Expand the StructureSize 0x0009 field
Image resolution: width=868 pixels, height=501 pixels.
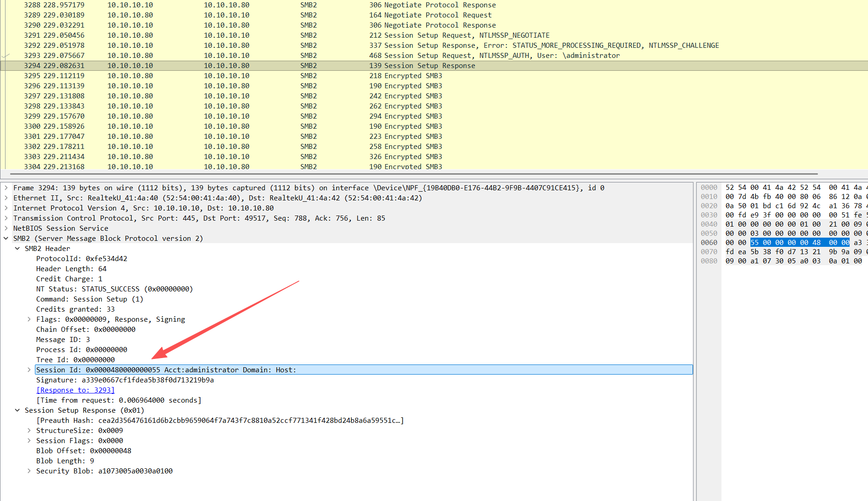pyautogui.click(x=29, y=431)
